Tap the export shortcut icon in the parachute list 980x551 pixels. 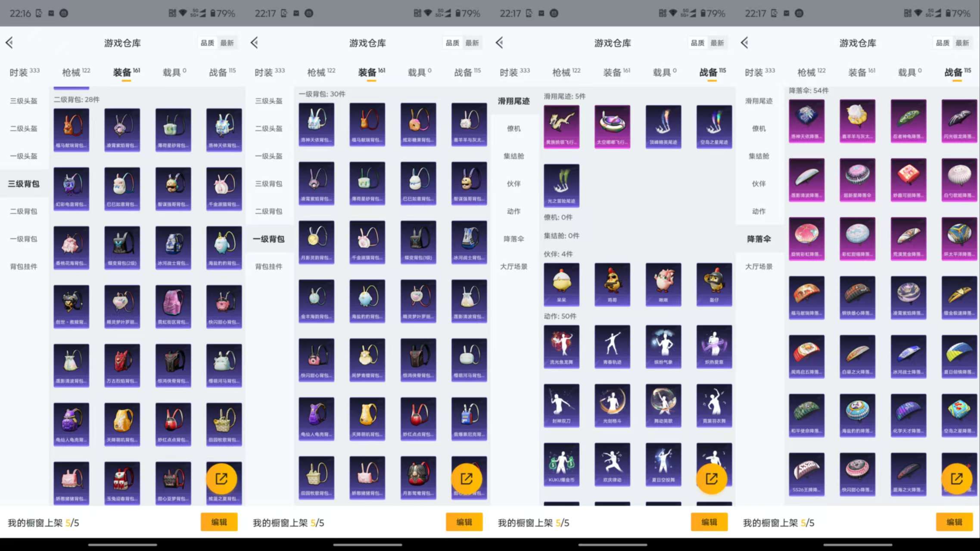click(x=958, y=478)
